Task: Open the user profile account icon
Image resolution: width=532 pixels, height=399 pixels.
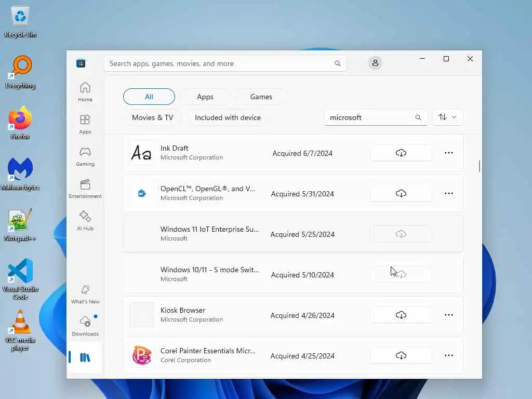Action: click(375, 63)
